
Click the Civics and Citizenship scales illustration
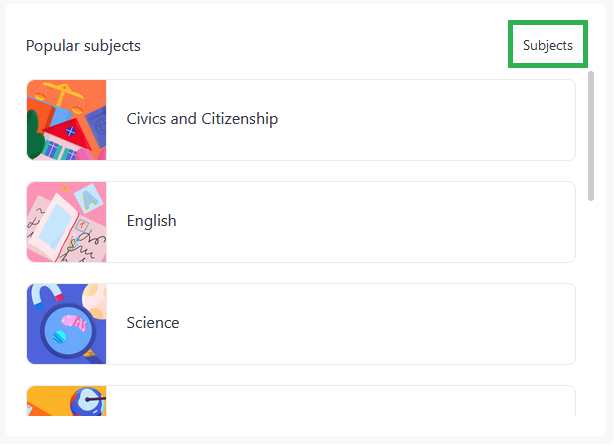point(67,120)
